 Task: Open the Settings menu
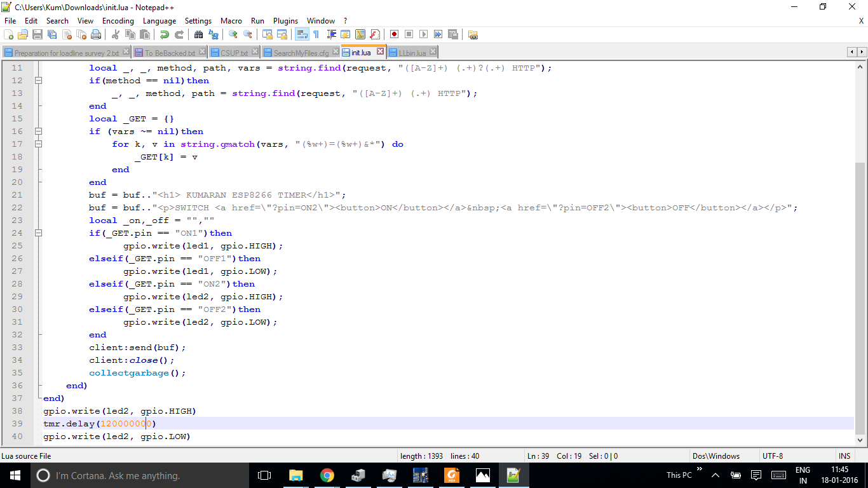[x=198, y=21]
